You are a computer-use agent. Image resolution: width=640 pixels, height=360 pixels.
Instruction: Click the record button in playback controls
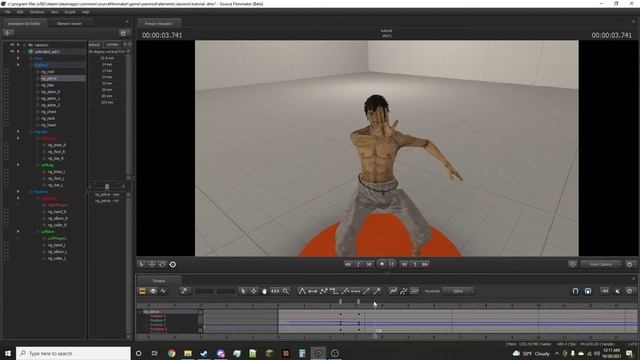(382, 264)
